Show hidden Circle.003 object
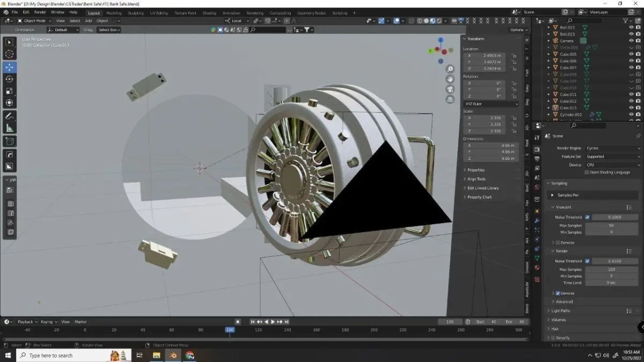The image size is (644, 362). pyautogui.click(x=631, y=47)
